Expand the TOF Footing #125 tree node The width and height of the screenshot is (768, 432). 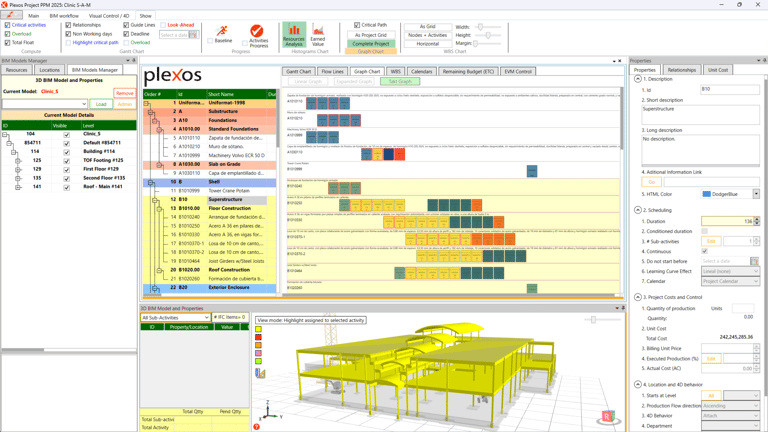(x=18, y=161)
